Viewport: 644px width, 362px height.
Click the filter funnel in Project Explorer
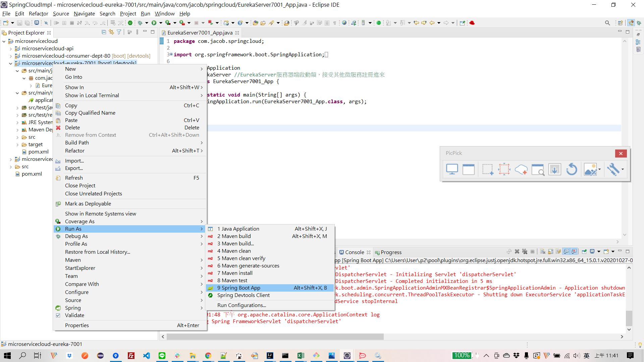[119, 32]
